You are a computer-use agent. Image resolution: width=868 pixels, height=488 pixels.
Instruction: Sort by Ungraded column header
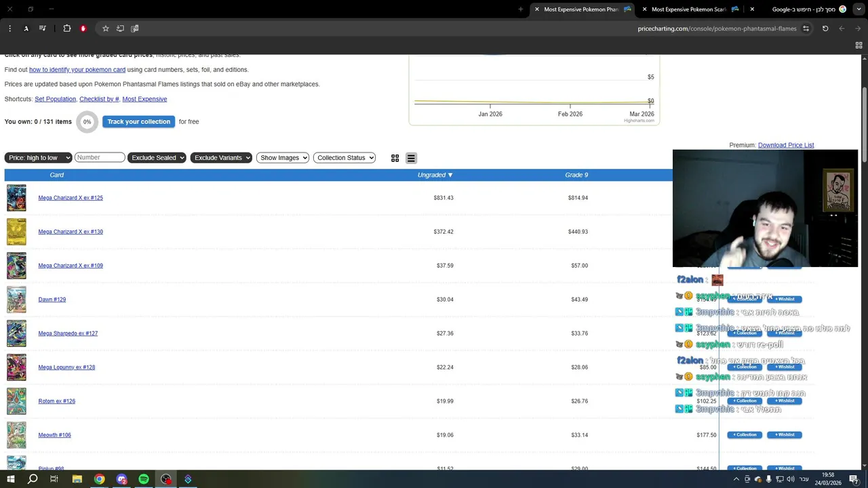tap(435, 175)
